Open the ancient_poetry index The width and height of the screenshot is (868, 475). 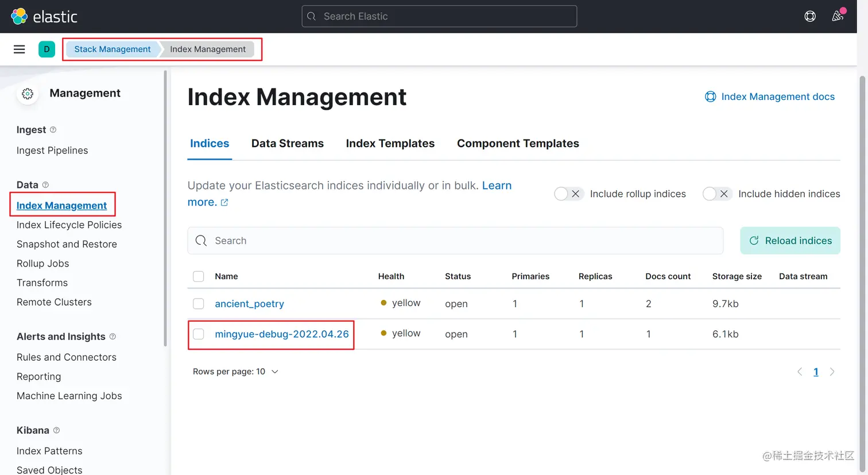249,304
